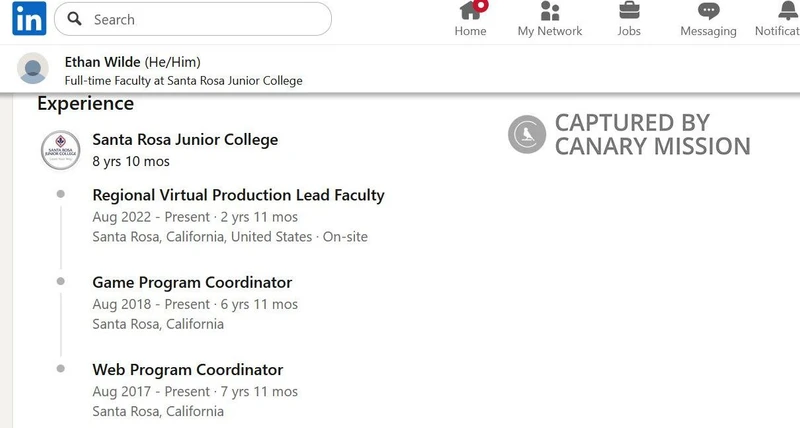Click "Santa Rosa, California, United States · On-site"
Viewport: 800px width, 428px height.
click(x=230, y=237)
